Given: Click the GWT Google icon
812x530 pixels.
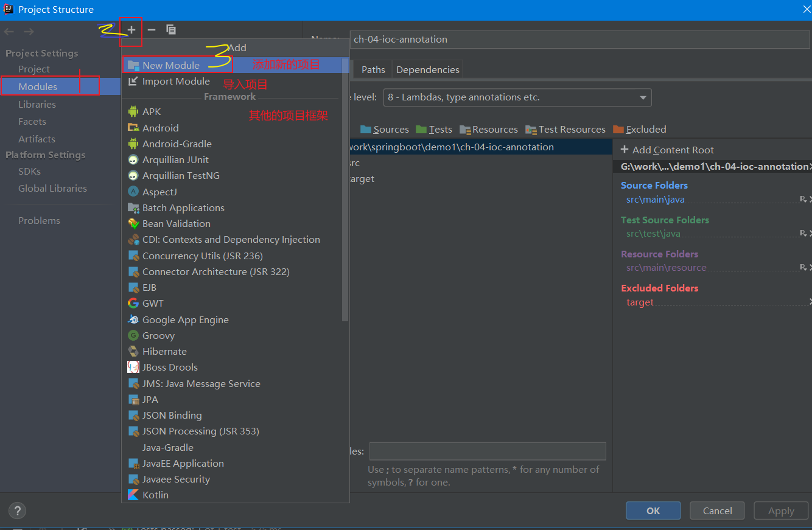Looking at the screenshot, I should (133, 303).
